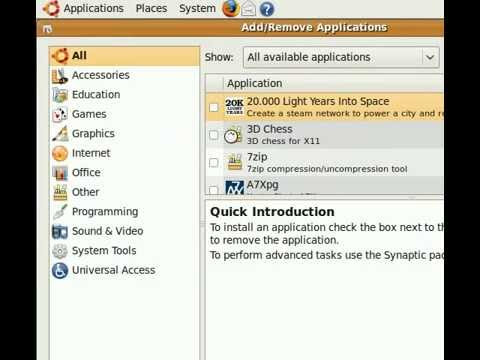Viewport: 480px width, 360px height.
Task: Select the Sound & Video category
Action: click(x=124, y=231)
